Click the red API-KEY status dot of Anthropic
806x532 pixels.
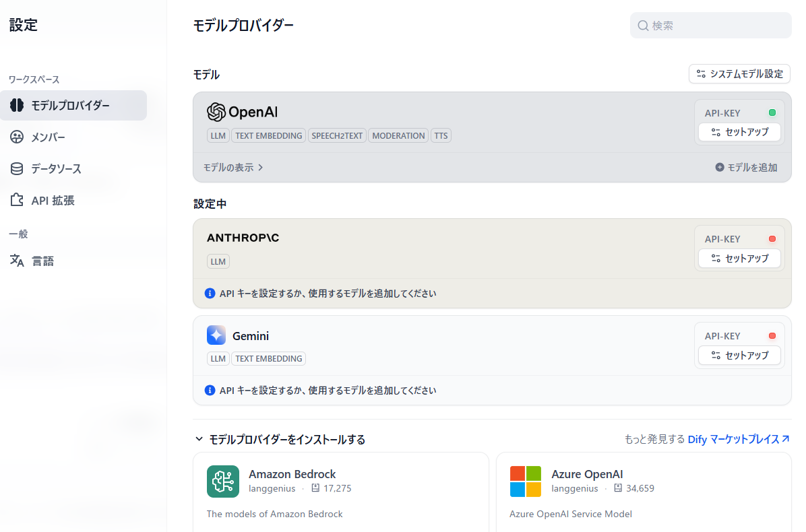pos(772,239)
